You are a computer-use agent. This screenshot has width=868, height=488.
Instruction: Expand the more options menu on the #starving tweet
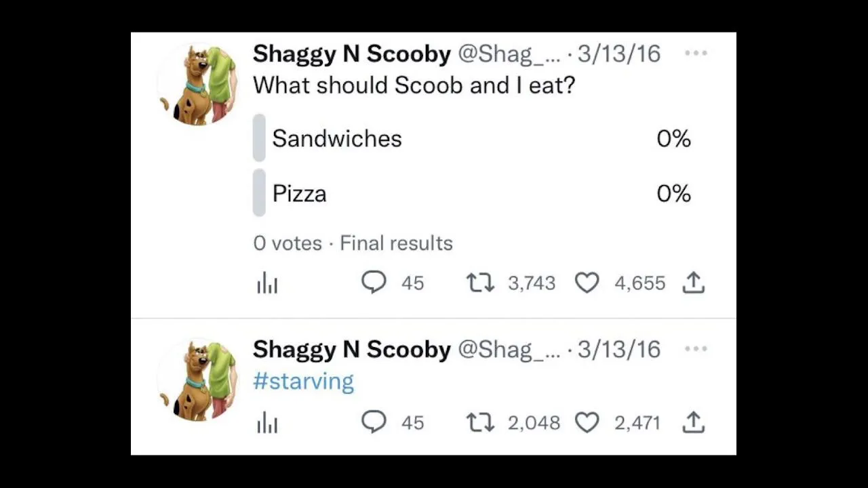tap(696, 349)
